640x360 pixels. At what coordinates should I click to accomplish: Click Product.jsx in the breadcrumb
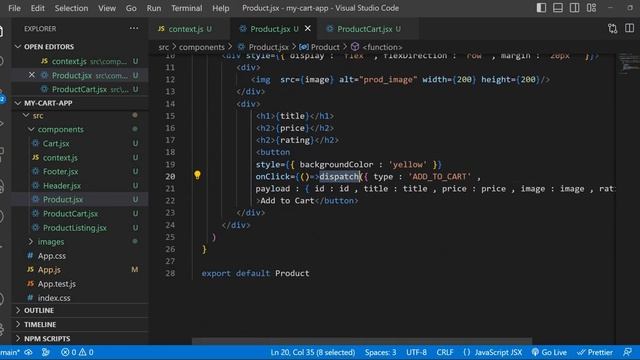[264, 47]
